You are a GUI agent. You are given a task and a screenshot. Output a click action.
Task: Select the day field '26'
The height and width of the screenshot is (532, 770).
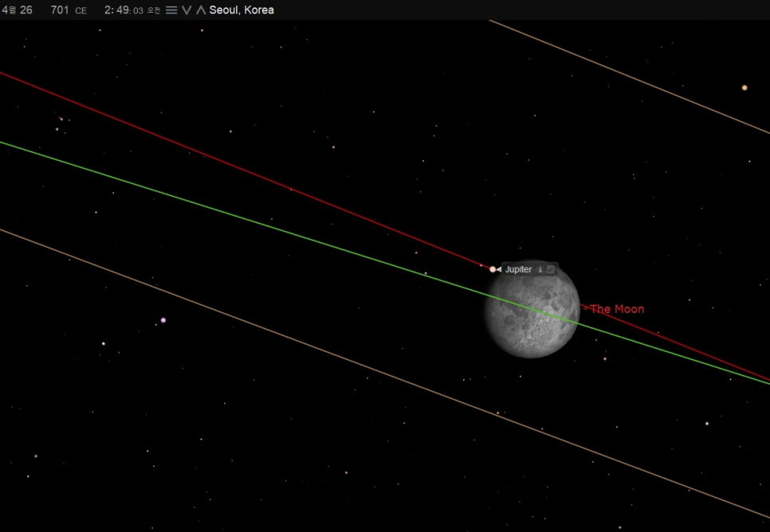(26, 10)
